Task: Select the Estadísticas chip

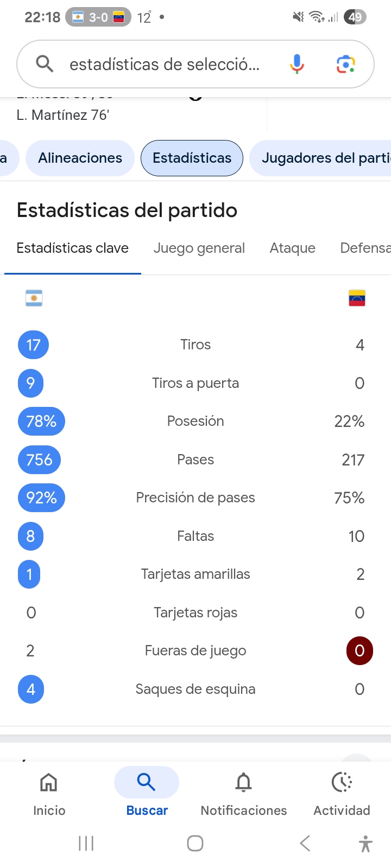Action: pos(192,158)
